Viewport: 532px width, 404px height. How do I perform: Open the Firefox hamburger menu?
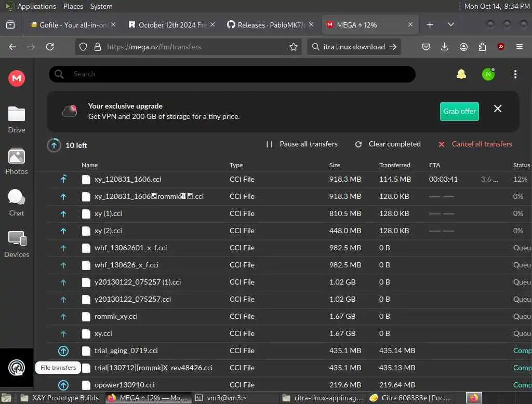pos(520,47)
